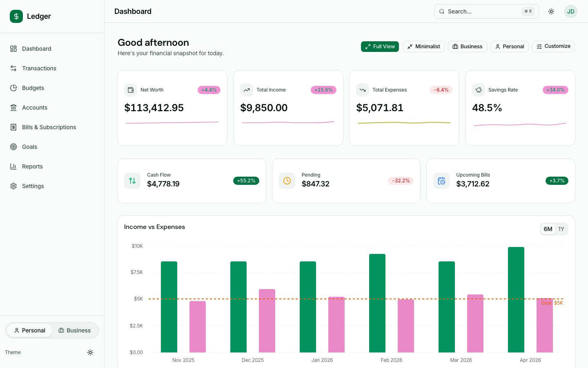This screenshot has height=368, width=588.
Task: Toggle the Theme switch in the sidebar footer
Action: [x=90, y=352]
